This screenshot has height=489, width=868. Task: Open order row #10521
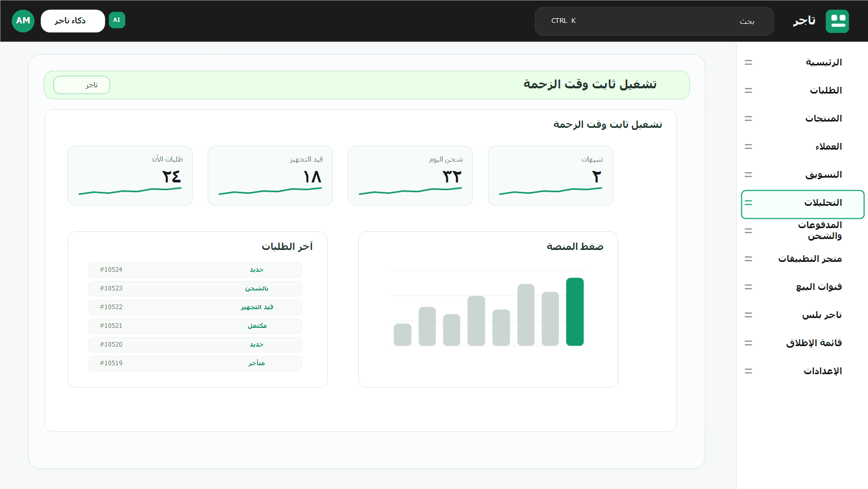pos(195,326)
